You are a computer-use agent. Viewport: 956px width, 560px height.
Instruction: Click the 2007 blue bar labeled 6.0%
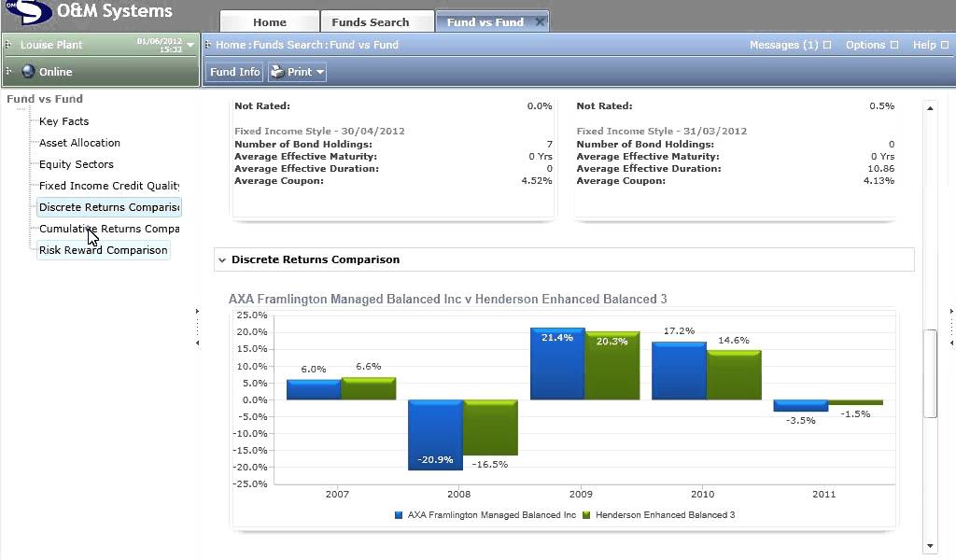314,390
